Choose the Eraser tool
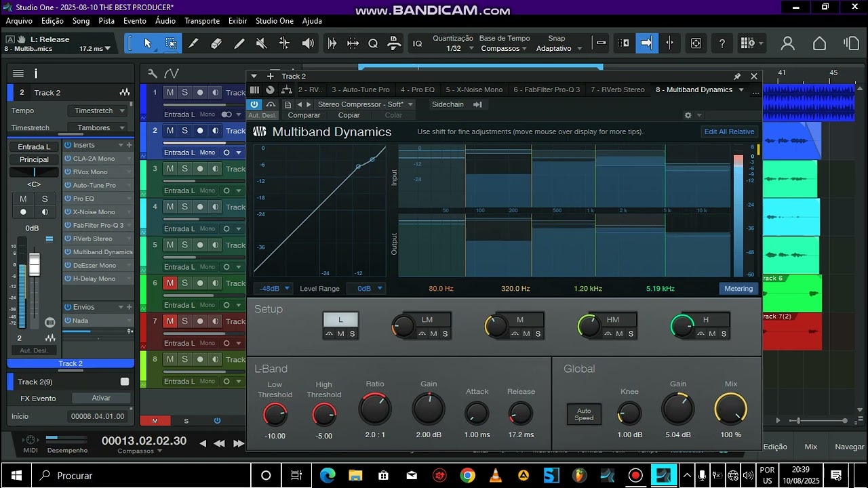Screen dimensions: 868x488 pos(216,43)
